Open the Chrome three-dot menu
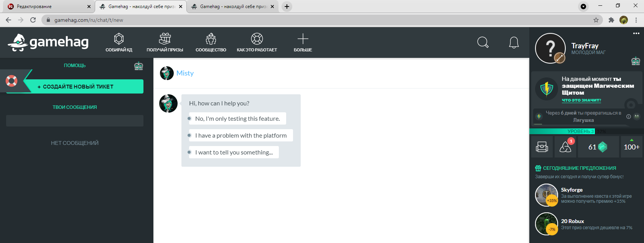This screenshot has width=644, height=243. [636, 20]
